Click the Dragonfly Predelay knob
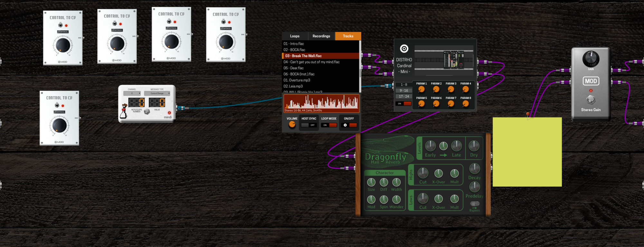Viewport: 644px width, 247px height. (x=475, y=187)
